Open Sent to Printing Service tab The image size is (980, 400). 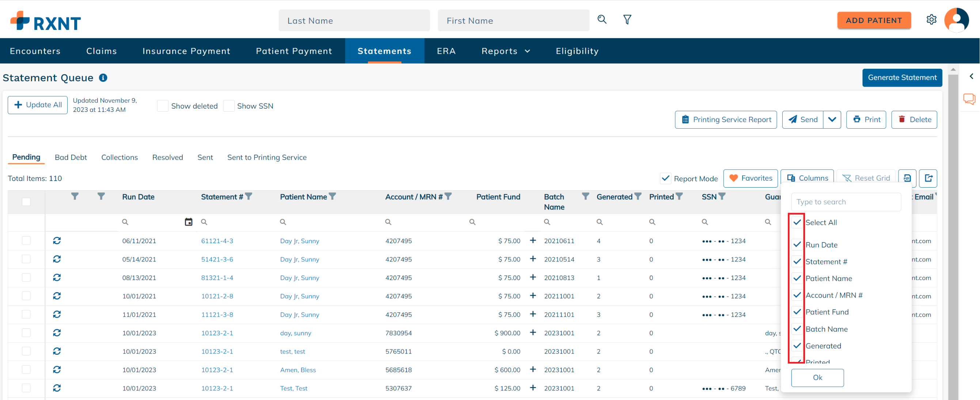pos(267,157)
